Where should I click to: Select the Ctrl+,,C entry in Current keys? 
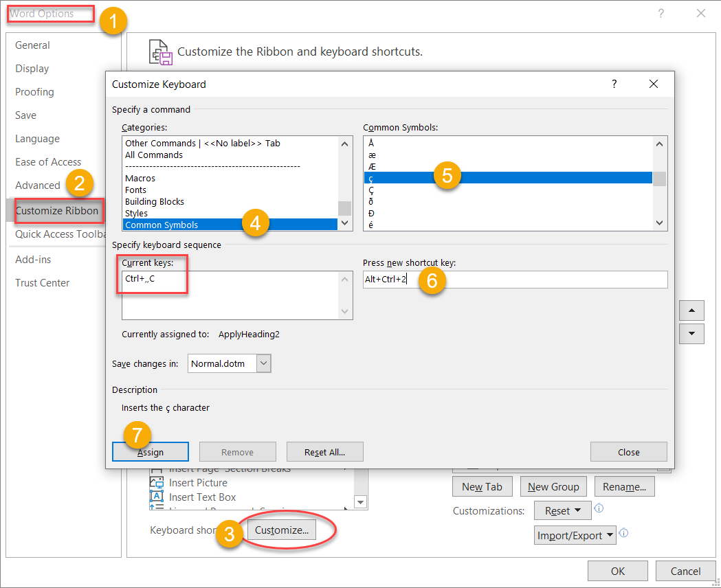(x=140, y=278)
